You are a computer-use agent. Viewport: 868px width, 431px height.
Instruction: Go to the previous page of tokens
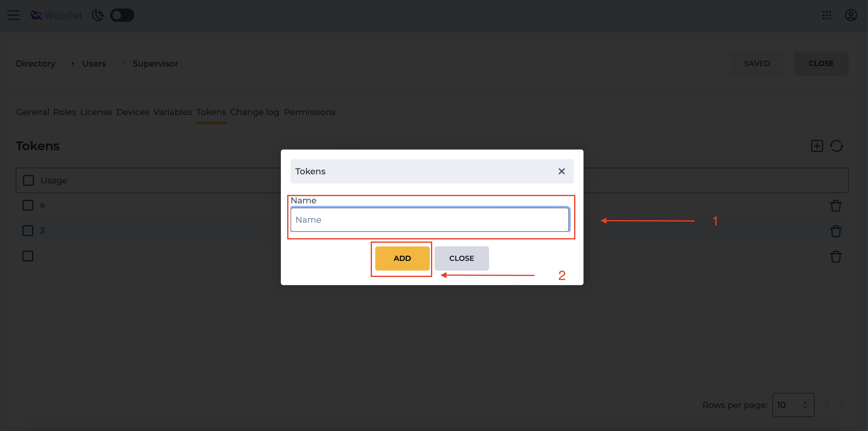[x=827, y=405]
